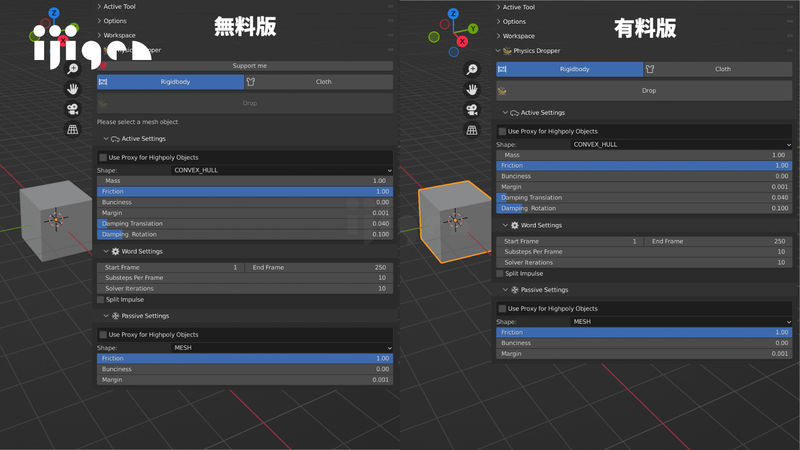Screen dimensions: 800x450
Task: Click the Support me button
Action: [245, 66]
